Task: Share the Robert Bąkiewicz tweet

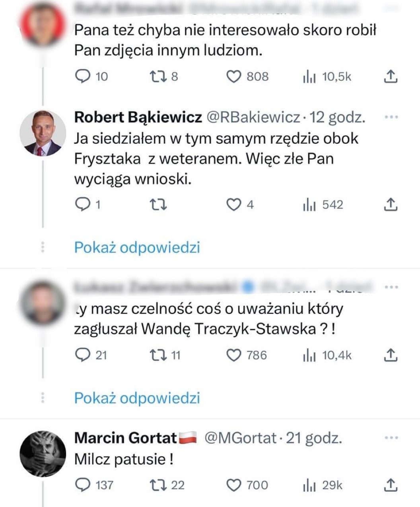Action: pos(391,204)
